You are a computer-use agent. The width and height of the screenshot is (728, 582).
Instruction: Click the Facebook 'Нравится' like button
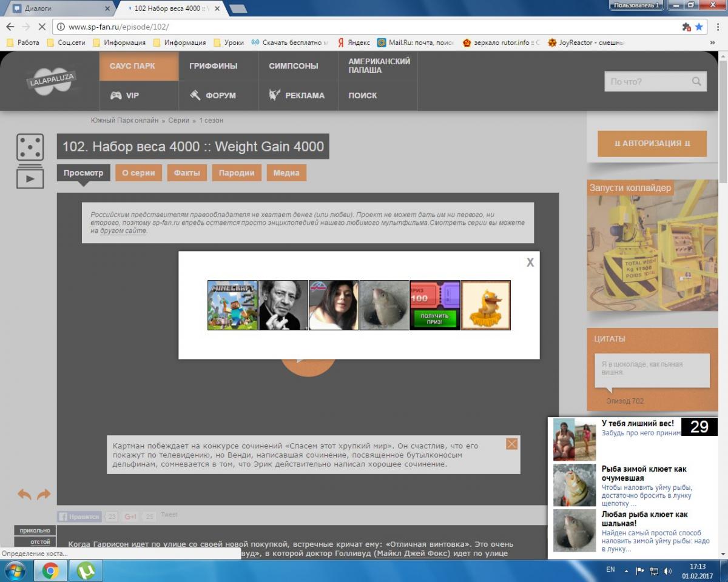79,517
